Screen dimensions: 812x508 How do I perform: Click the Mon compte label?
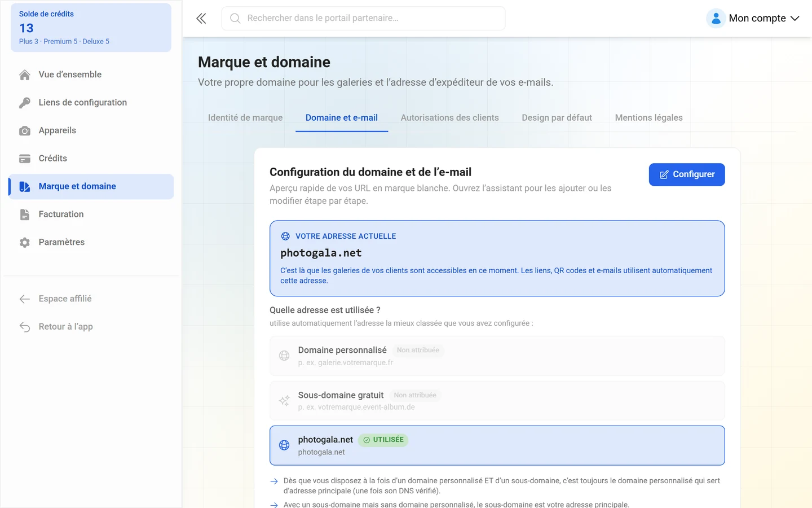pos(757,18)
